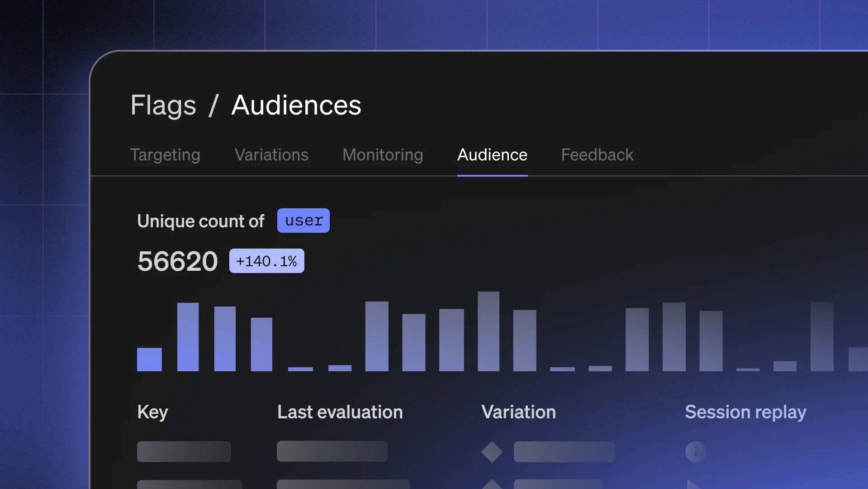Open the Targeting tab
868x489 pixels.
point(165,155)
